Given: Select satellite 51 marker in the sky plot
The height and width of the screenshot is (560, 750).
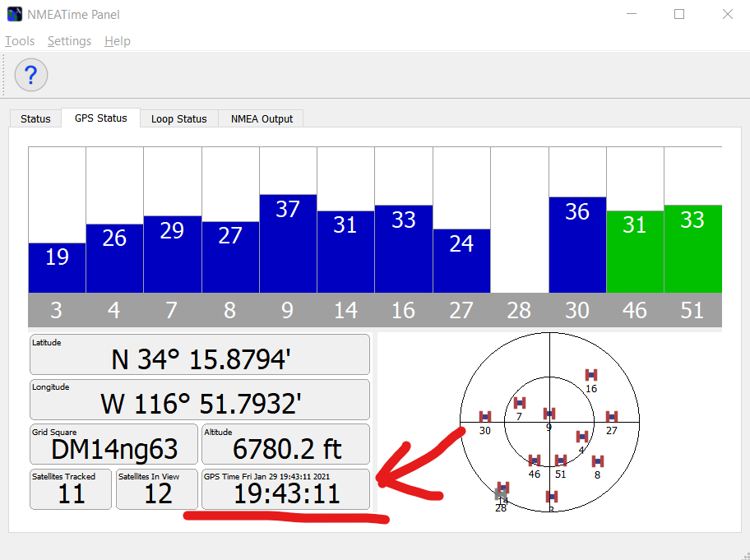Looking at the screenshot, I should click(x=561, y=460).
